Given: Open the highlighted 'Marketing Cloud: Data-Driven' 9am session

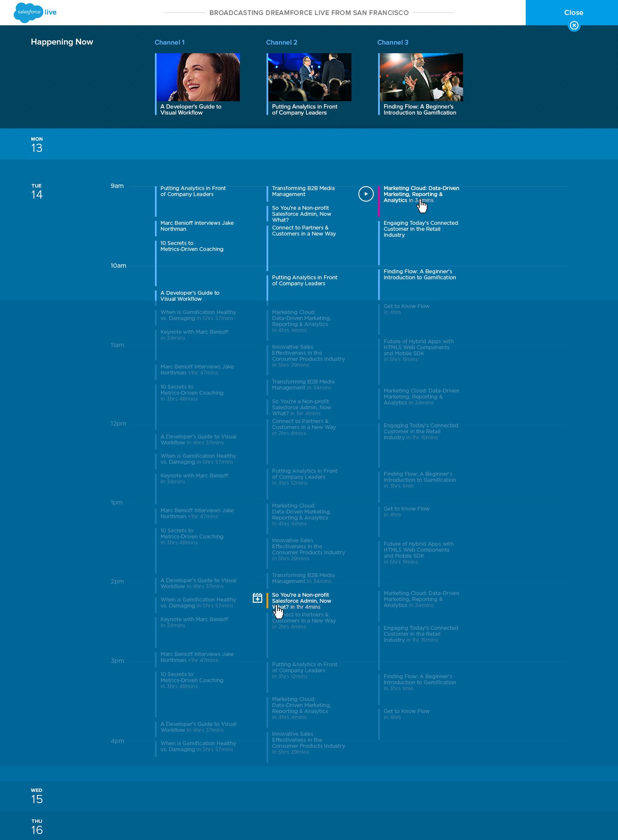Looking at the screenshot, I should tap(421, 194).
